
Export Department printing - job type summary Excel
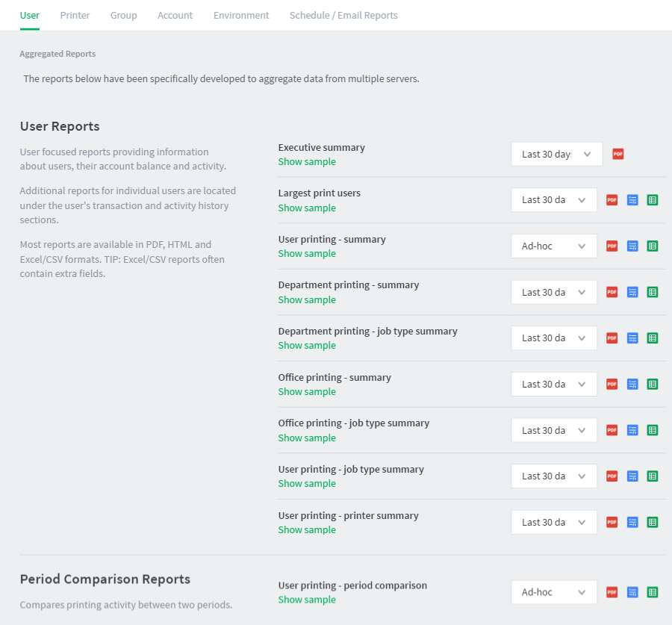(653, 338)
